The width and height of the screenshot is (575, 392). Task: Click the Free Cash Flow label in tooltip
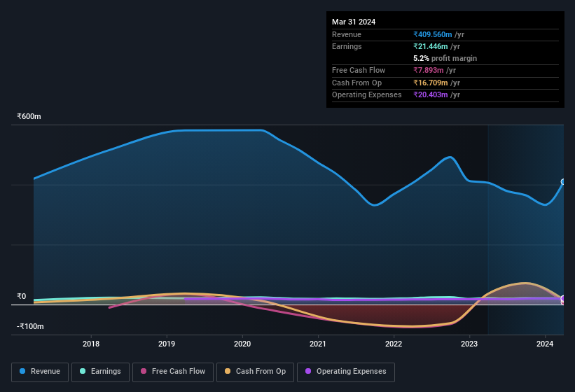359,70
